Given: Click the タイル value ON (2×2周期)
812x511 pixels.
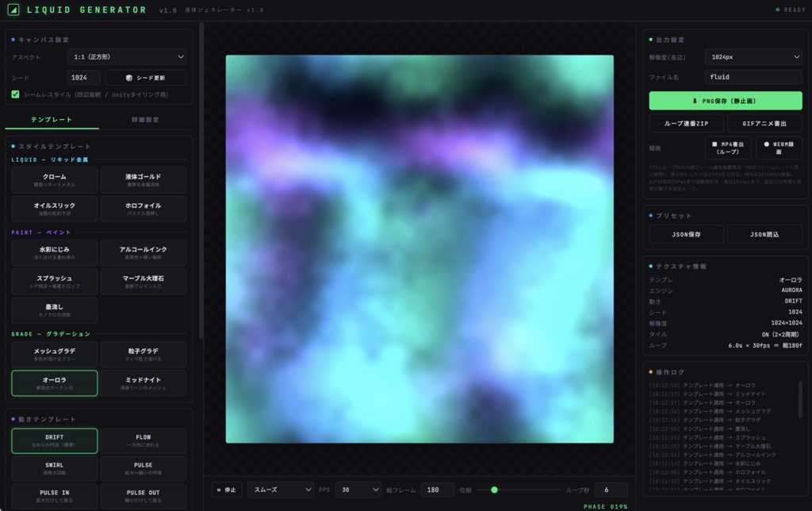Looking at the screenshot, I should click(x=780, y=334).
